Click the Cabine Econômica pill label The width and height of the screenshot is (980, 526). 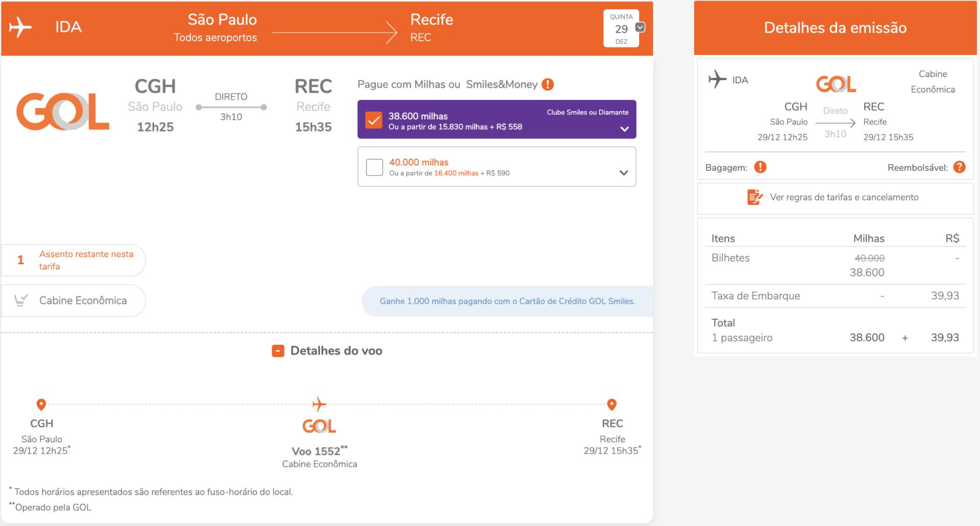(83, 300)
